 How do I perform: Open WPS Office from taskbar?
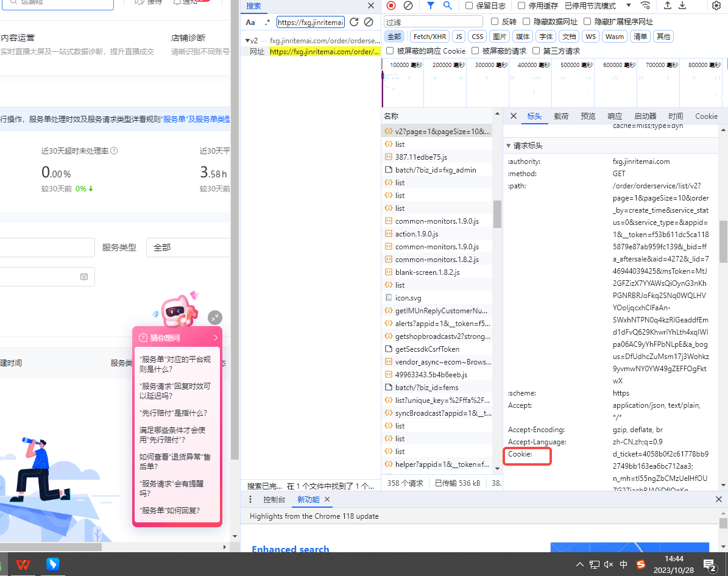coord(23,564)
